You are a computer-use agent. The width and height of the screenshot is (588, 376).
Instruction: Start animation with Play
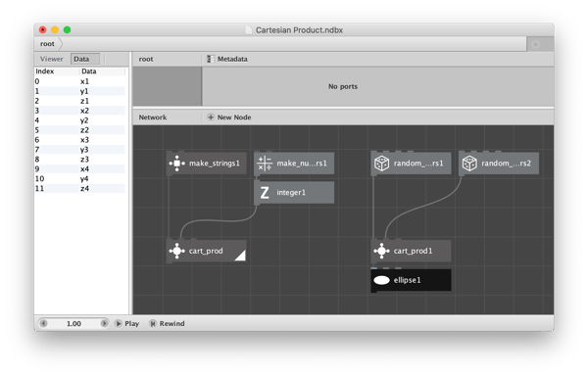point(127,323)
